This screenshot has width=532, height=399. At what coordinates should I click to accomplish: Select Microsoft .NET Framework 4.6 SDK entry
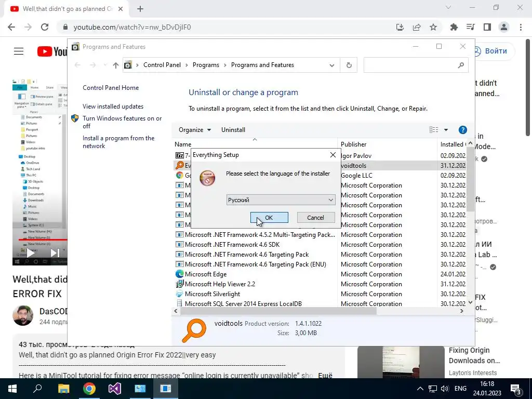point(232,245)
